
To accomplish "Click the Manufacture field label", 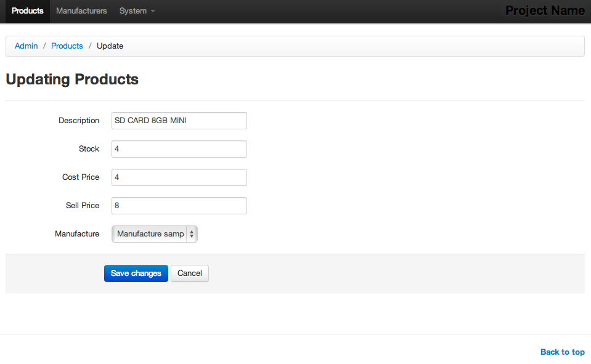I will click(77, 233).
